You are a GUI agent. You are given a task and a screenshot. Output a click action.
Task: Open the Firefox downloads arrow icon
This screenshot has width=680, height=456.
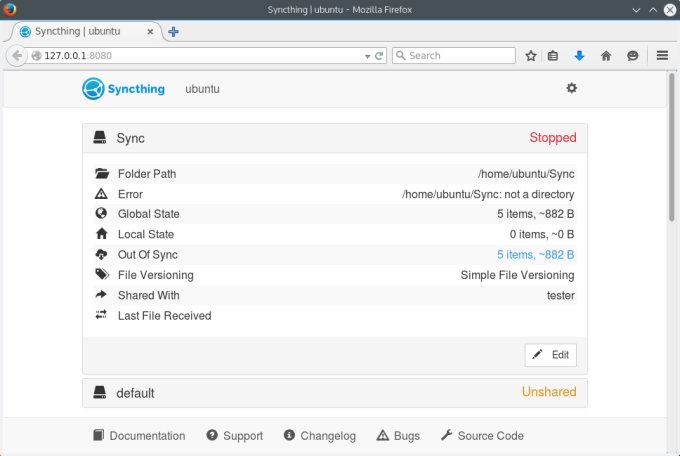click(579, 56)
